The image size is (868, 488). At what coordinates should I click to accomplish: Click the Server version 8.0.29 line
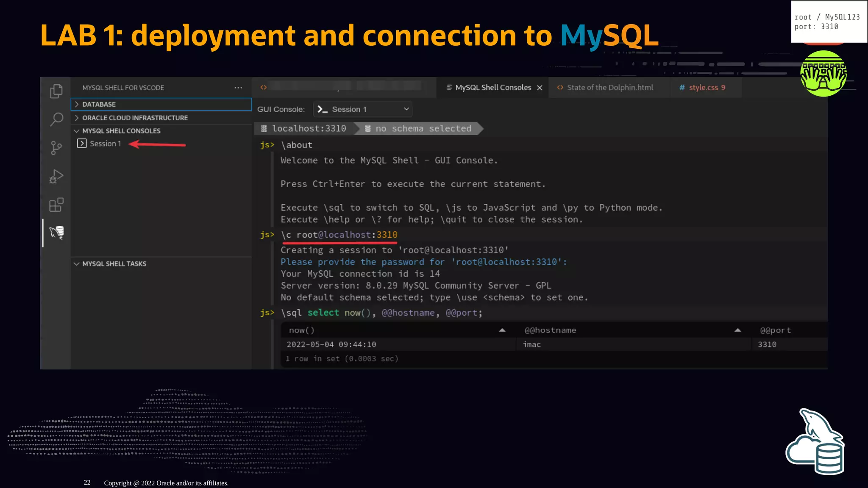tap(416, 286)
